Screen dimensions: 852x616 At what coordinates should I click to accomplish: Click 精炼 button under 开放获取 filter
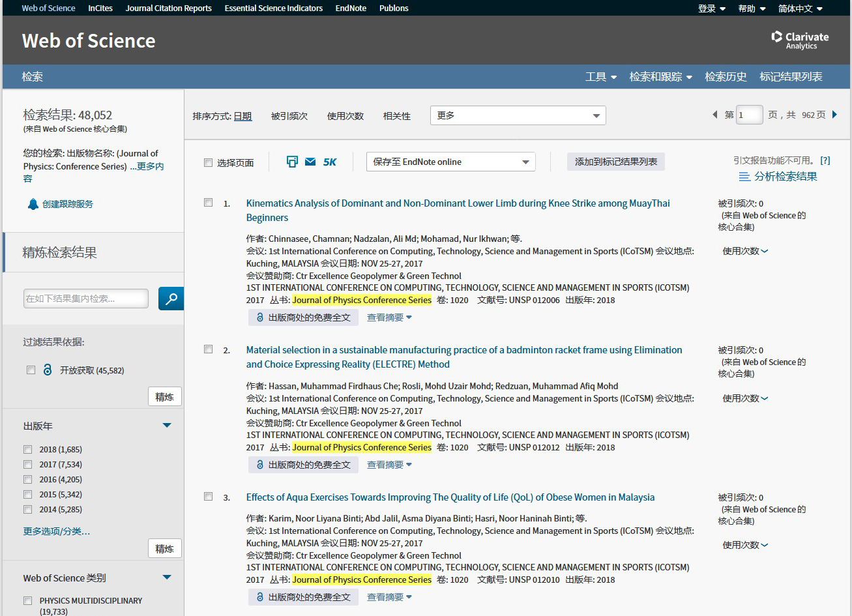tap(165, 396)
